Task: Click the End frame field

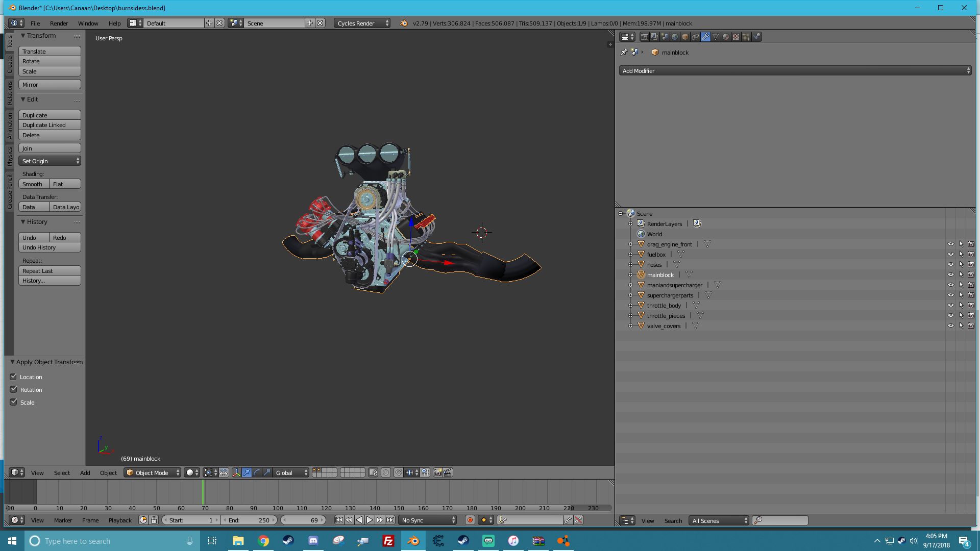Action: pyautogui.click(x=249, y=520)
